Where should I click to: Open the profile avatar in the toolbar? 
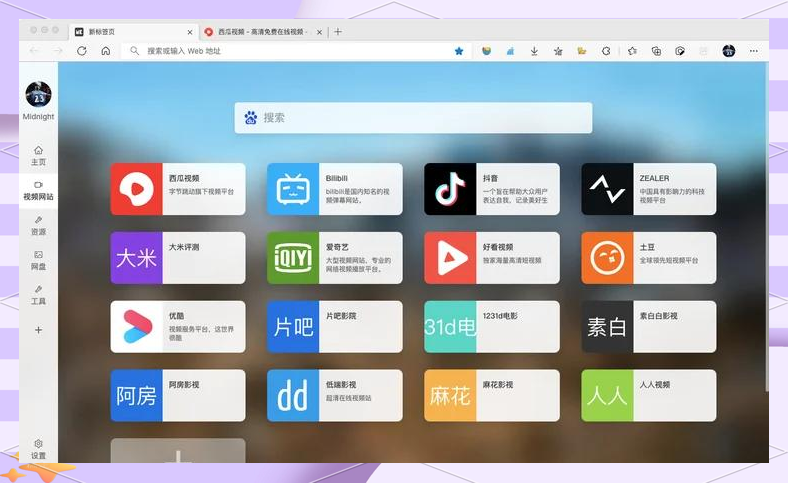pyautogui.click(x=729, y=51)
